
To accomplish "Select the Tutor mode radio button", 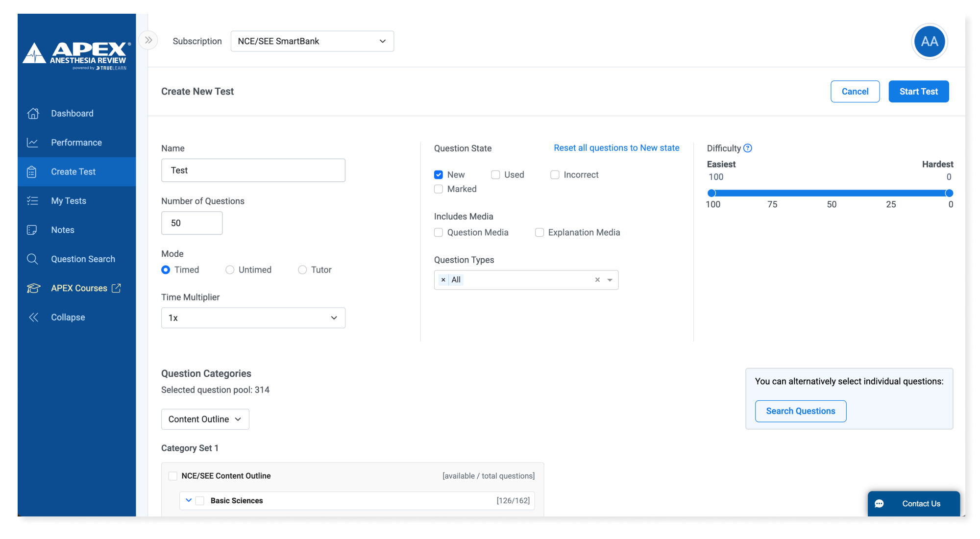I will click(x=302, y=270).
